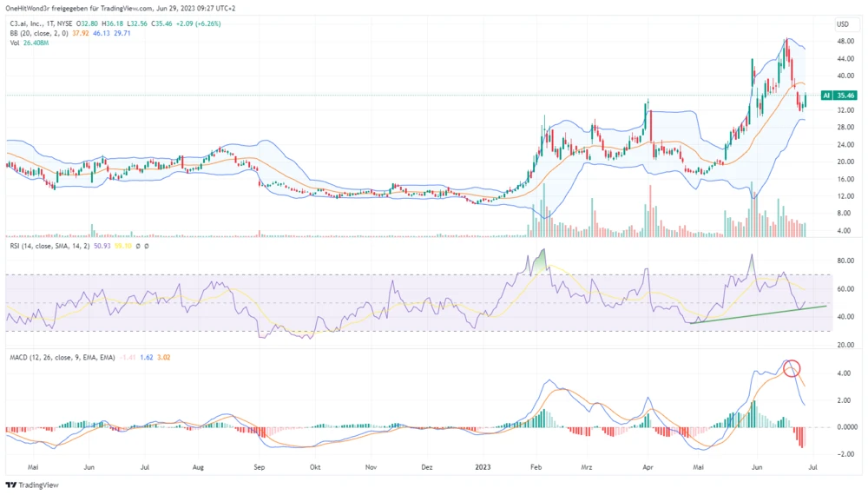Click the AI ticker badge on price axis
This screenshot has height=495, width=868.
826,96
